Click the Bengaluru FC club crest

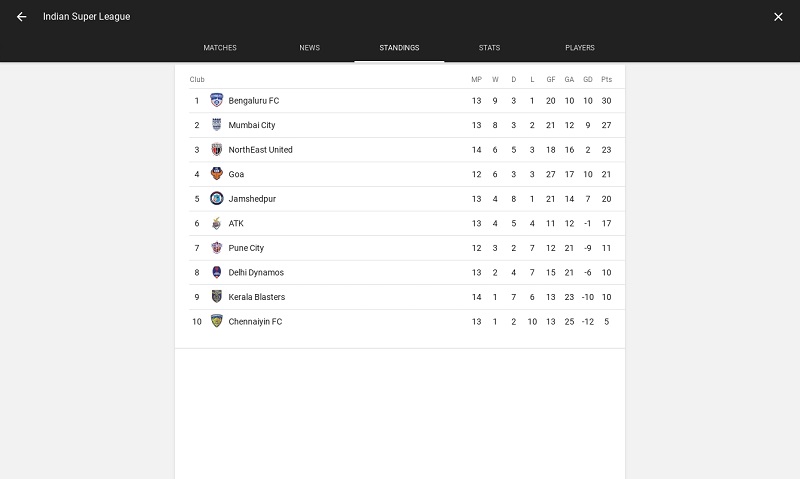click(x=217, y=100)
